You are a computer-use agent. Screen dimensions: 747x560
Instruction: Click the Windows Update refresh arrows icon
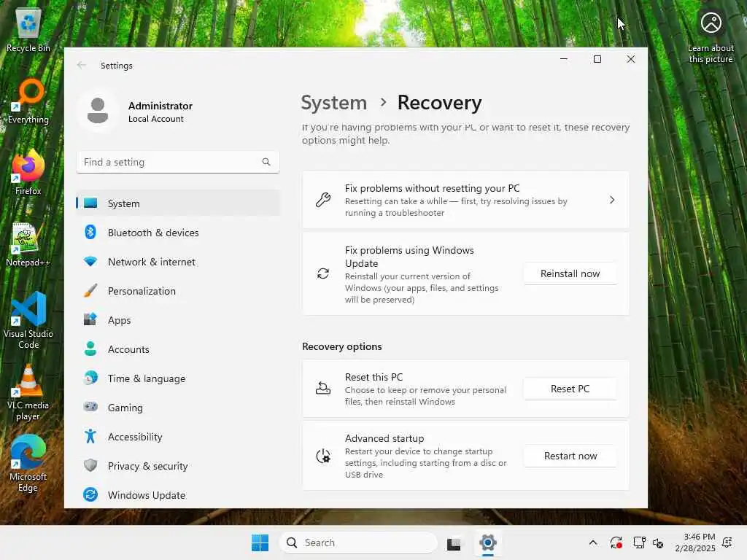(323, 273)
